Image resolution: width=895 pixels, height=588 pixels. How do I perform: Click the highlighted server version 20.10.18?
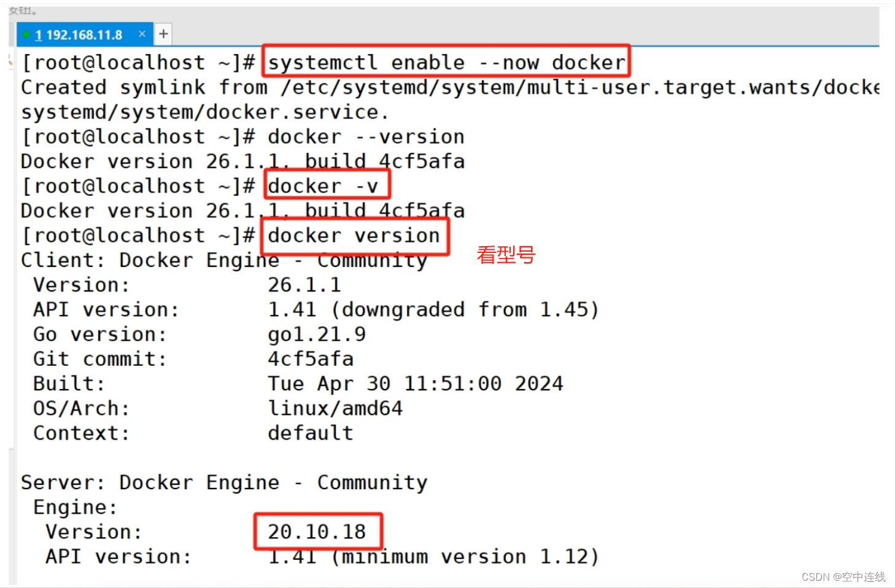(x=317, y=532)
